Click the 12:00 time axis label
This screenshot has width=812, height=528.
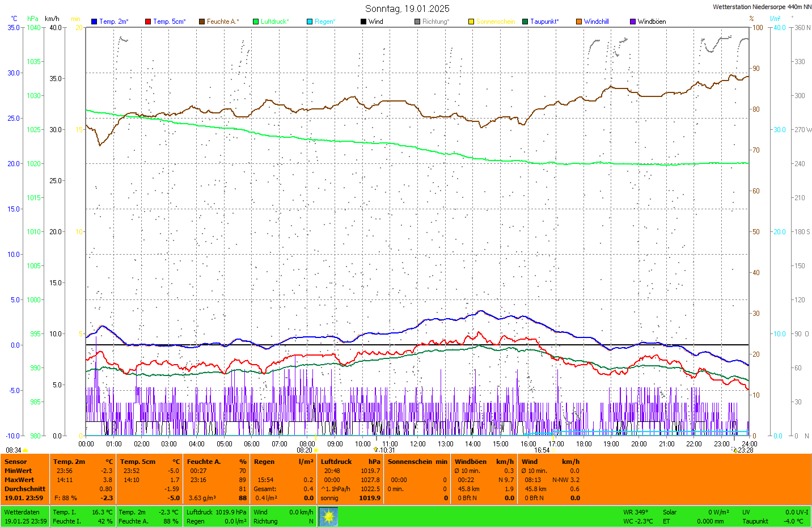418,444
